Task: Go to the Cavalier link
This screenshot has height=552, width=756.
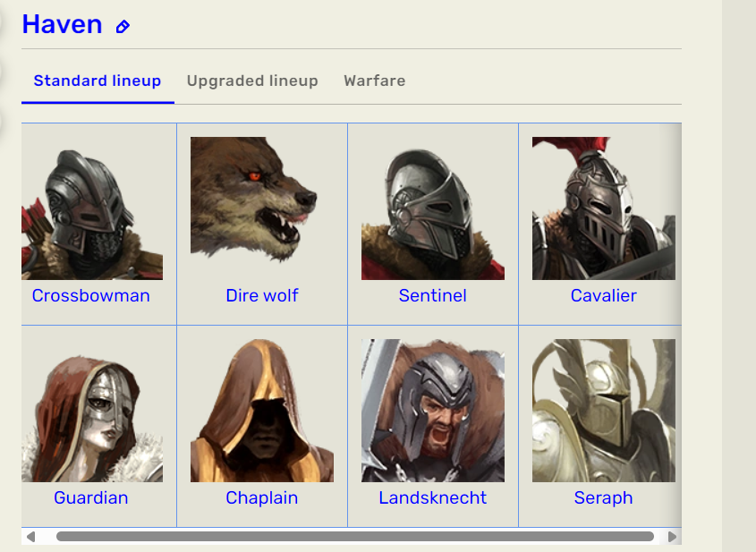Action: tap(604, 295)
